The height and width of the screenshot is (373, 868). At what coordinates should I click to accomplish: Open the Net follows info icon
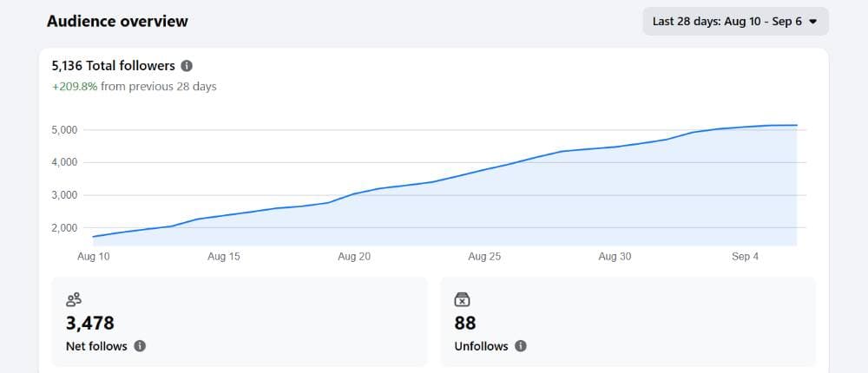point(140,346)
